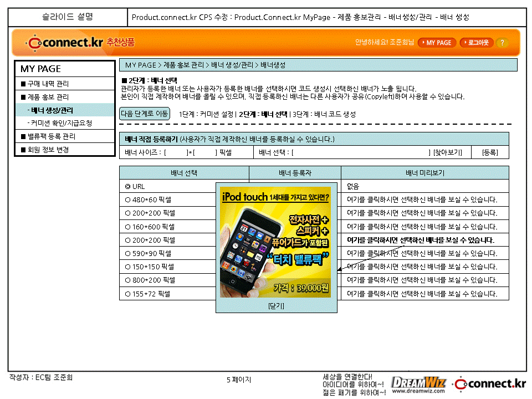Select 배너 생성/관리 submenu in sidebar
The image size is (532, 399).
65,110
